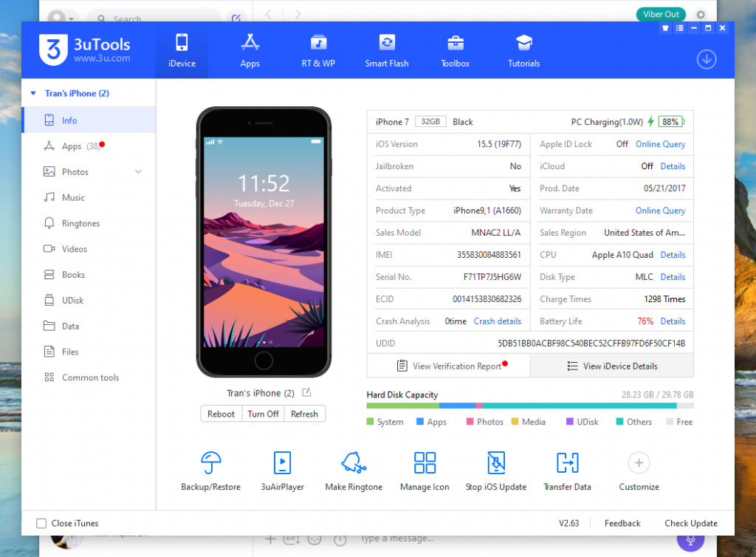Image resolution: width=756 pixels, height=557 pixels.
Task: Open the Toolbox tab
Action: click(455, 50)
